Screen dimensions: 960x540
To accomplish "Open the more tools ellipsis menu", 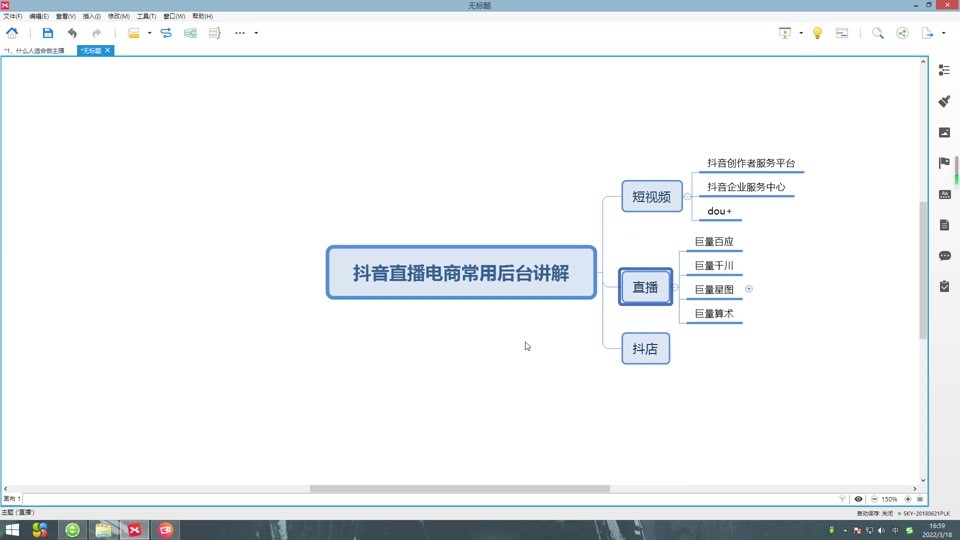I will (240, 33).
